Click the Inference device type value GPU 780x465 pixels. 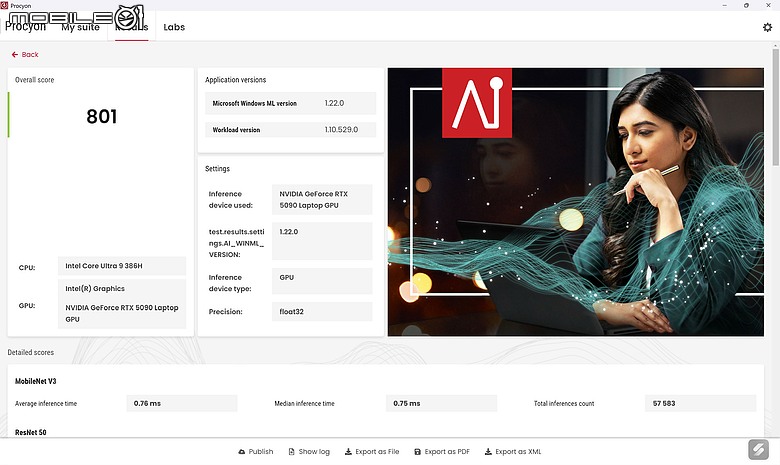[322, 281]
